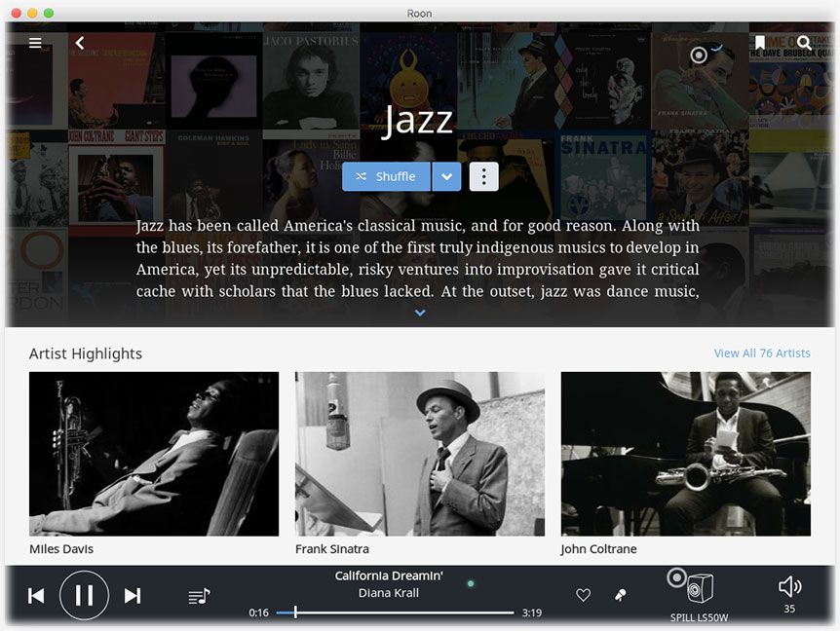
Task: Open Frank Sinatra artist photo
Action: coord(419,454)
